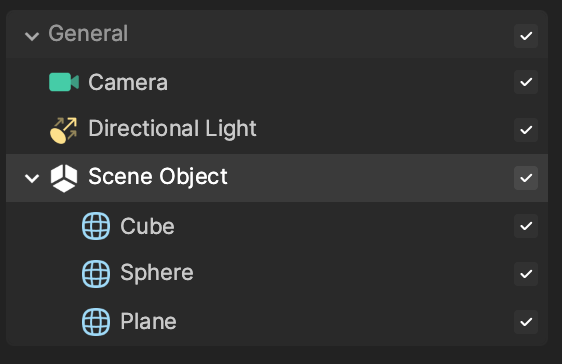Uncheck the General section checkbox
562x364 pixels.
[526, 36]
